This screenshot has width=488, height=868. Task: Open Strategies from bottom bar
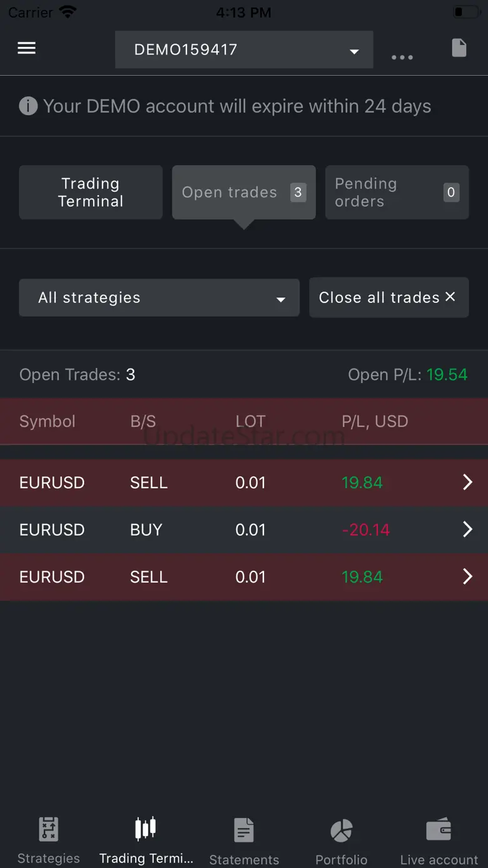click(49, 839)
